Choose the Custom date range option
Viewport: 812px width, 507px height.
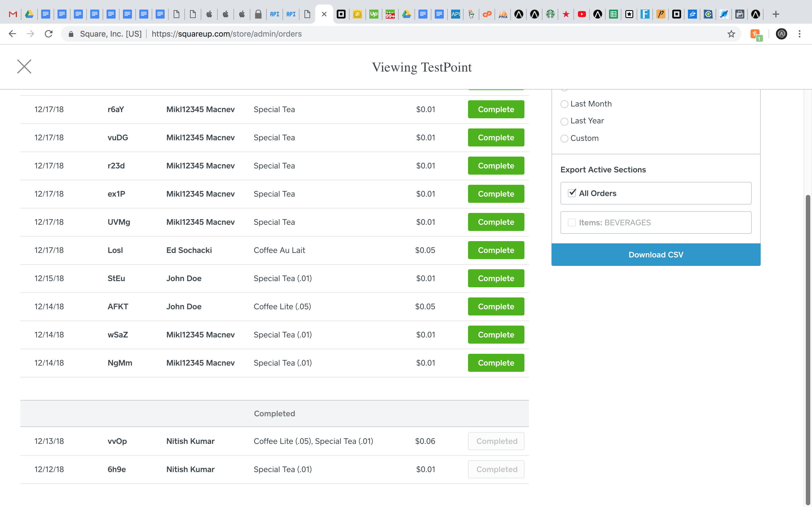tap(564, 139)
